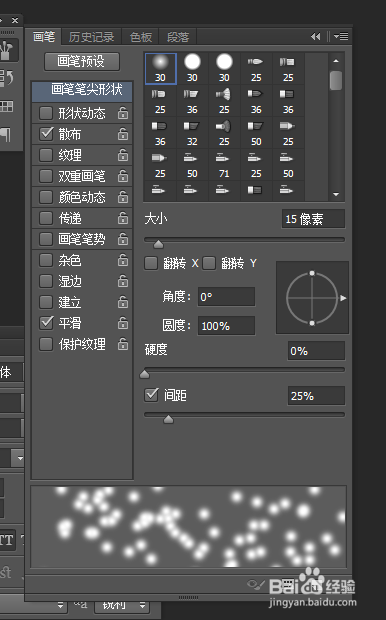Uncheck the 散布 checkbox

point(46,134)
